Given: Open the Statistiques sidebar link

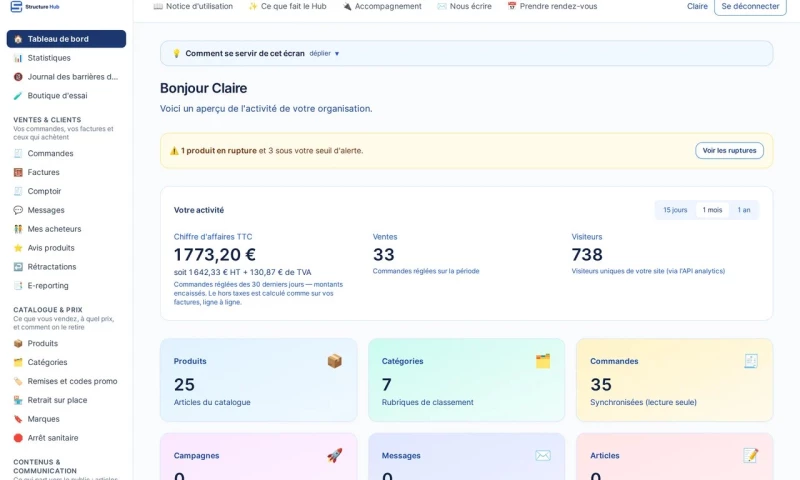Looking at the screenshot, I should (x=66, y=58).
